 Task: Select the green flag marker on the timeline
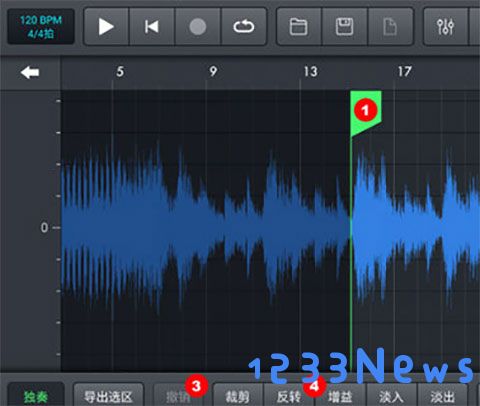[365, 112]
